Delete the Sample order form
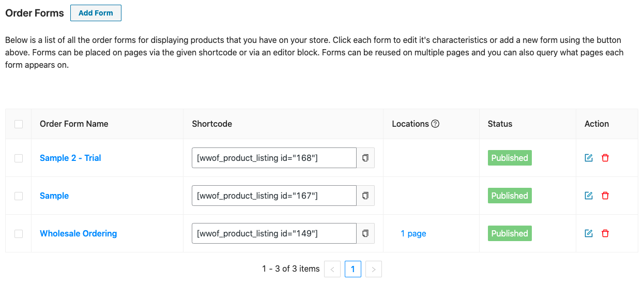Screen dimensions: 644x283 [605, 196]
